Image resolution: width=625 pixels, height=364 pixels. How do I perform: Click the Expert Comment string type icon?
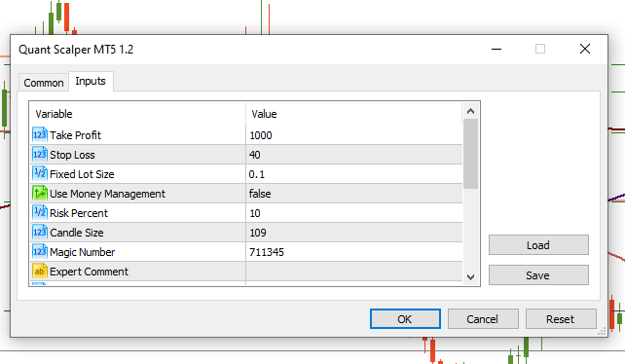pyautogui.click(x=40, y=272)
